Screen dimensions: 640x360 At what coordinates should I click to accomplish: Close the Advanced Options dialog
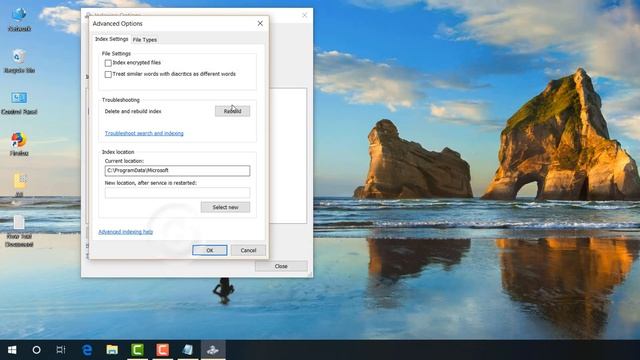click(260, 24)
